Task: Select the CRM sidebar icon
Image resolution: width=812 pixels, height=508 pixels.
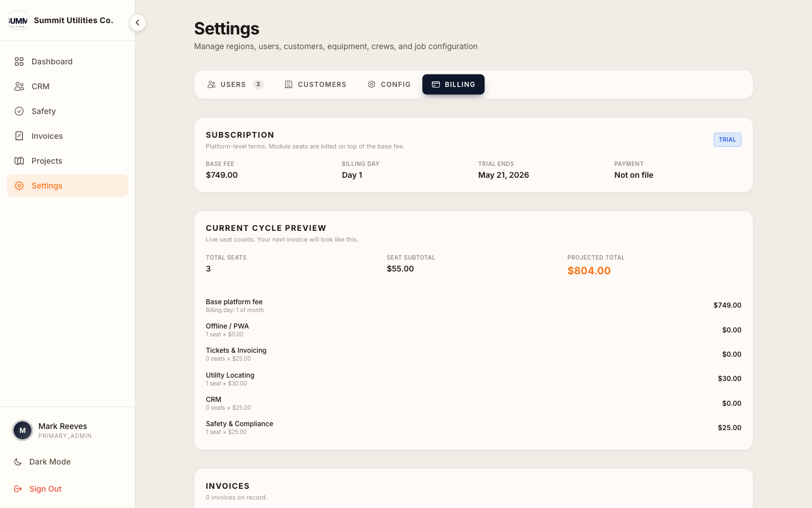Action: (x=20, y=86)
